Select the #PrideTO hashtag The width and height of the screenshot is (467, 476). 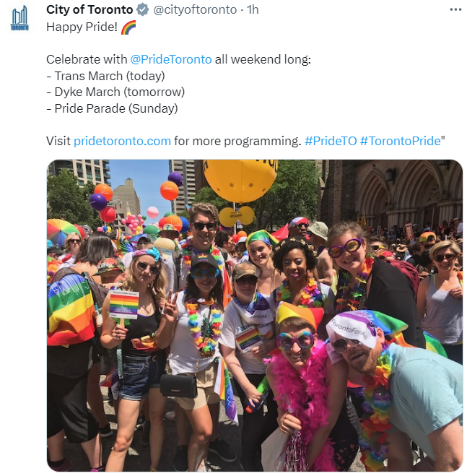pyautogui.click(x=331, y=141)
